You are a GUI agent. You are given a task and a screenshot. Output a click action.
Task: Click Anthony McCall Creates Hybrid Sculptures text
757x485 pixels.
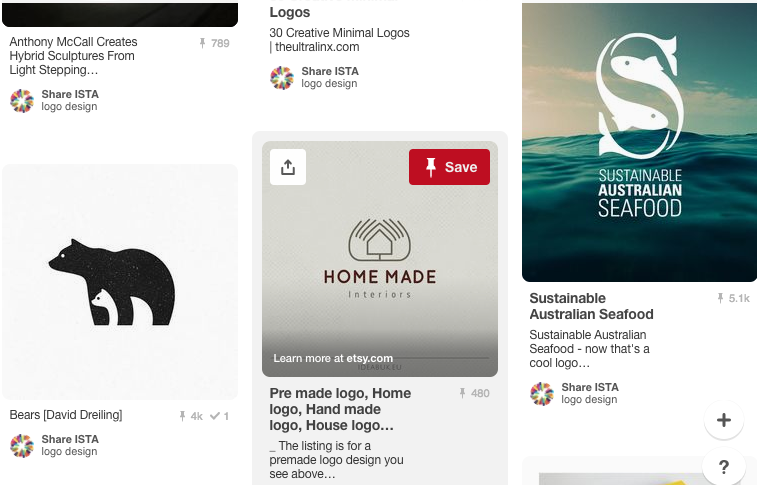tap(73, 55)
